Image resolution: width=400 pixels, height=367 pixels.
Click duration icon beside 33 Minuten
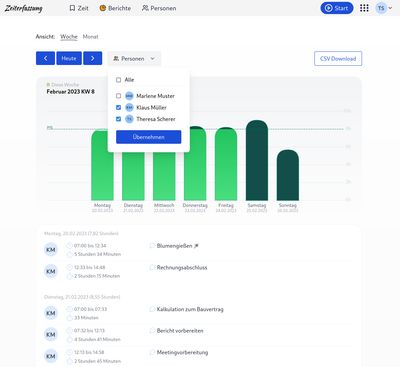69,318
